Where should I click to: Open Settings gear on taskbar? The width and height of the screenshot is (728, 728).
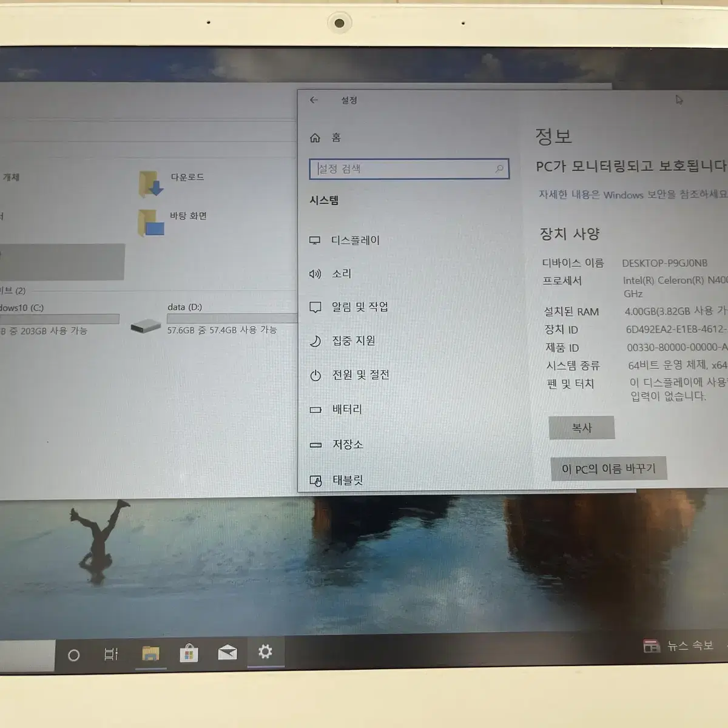click(x=265, y=652)
